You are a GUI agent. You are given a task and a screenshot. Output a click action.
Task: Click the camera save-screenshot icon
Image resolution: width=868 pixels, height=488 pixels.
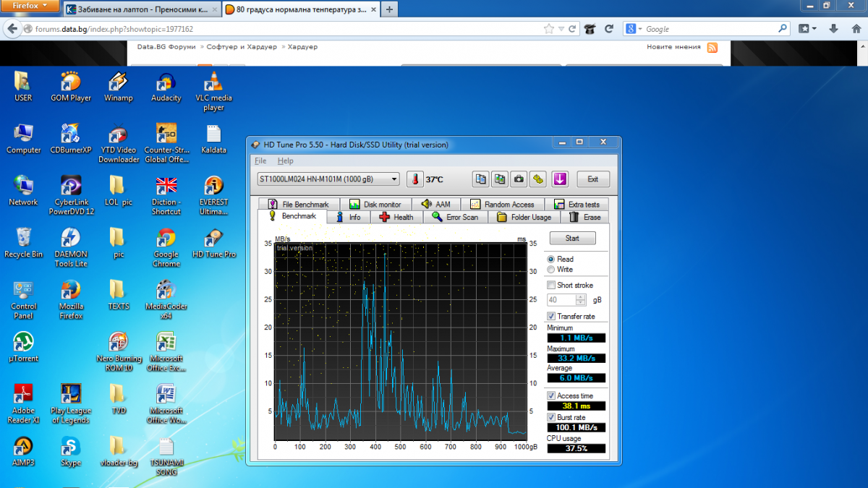519,179
